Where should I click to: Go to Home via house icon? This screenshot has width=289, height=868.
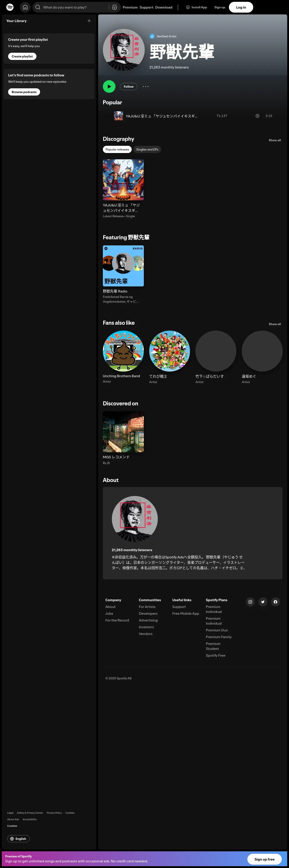coord(25,7)
